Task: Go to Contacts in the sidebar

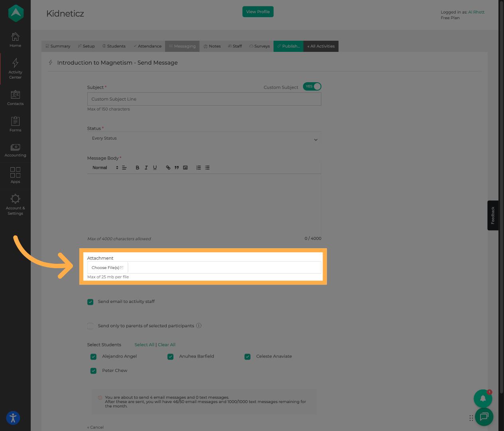Action: [x=15, y=98]
